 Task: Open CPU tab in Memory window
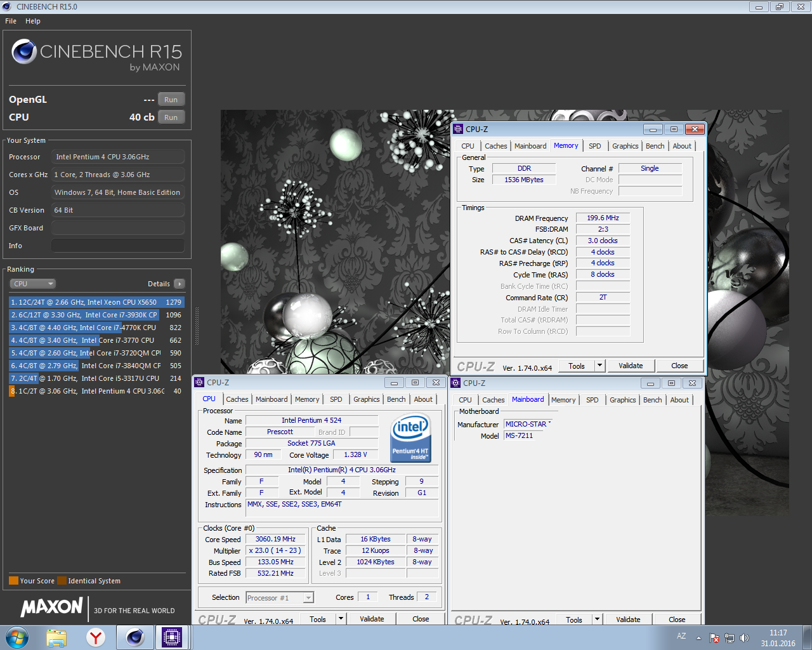coord(468,146)
